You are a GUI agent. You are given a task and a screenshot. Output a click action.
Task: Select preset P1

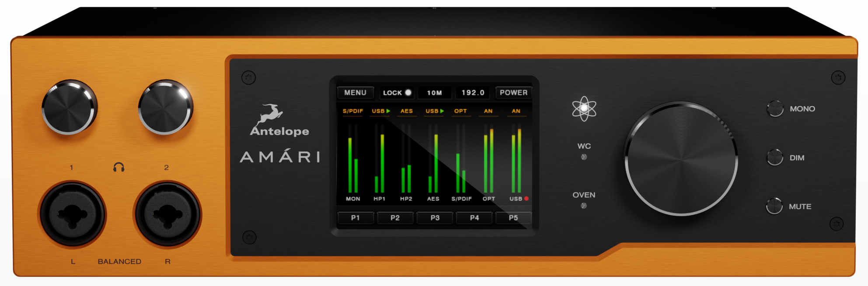click(x=356, y=217)
